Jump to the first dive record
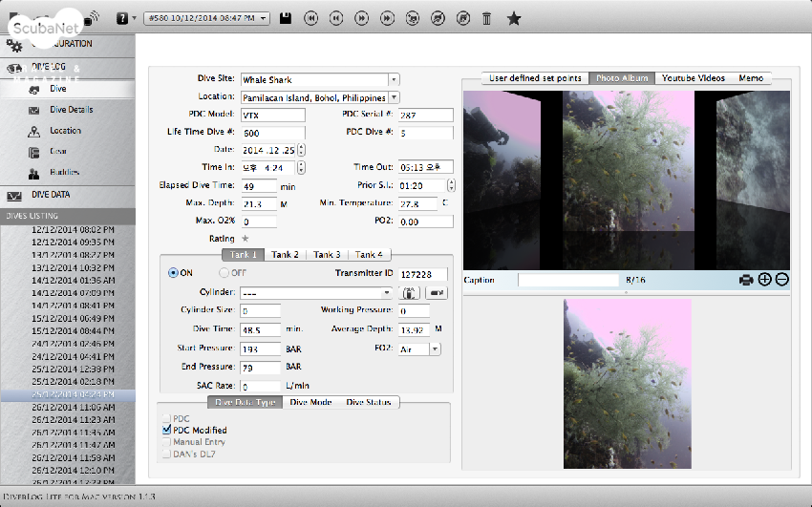 point(310,18)
